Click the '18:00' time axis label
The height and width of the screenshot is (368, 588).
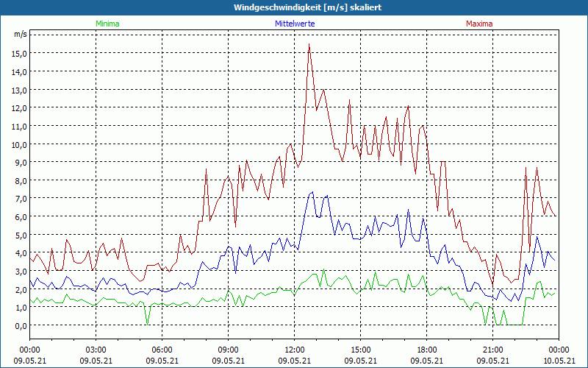tap(427, 350)
